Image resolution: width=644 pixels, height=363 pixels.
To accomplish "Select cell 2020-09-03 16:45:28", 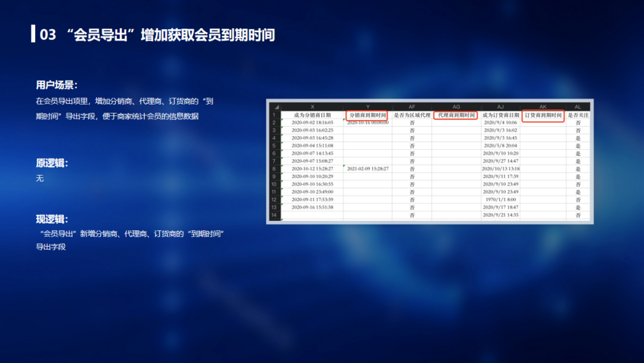I will pos(312,138).
